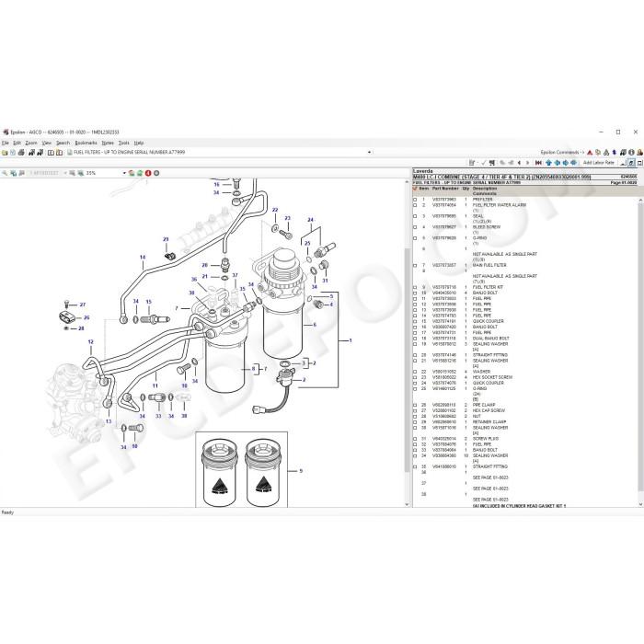Click the Ready status bar text
Viewport: 644px width, 644px height.
click(7, 512)
